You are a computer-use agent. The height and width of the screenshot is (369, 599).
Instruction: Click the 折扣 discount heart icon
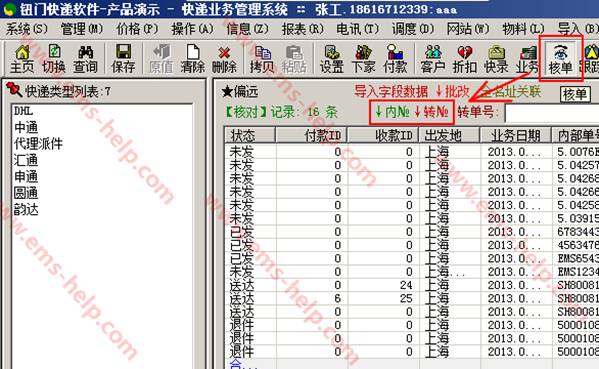click(465, 59)
